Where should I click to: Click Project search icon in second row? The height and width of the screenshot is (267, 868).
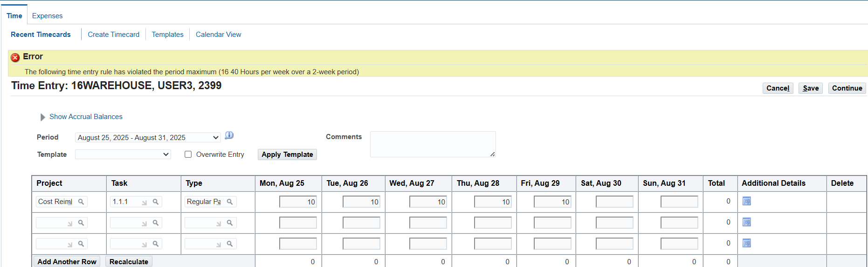81,223
